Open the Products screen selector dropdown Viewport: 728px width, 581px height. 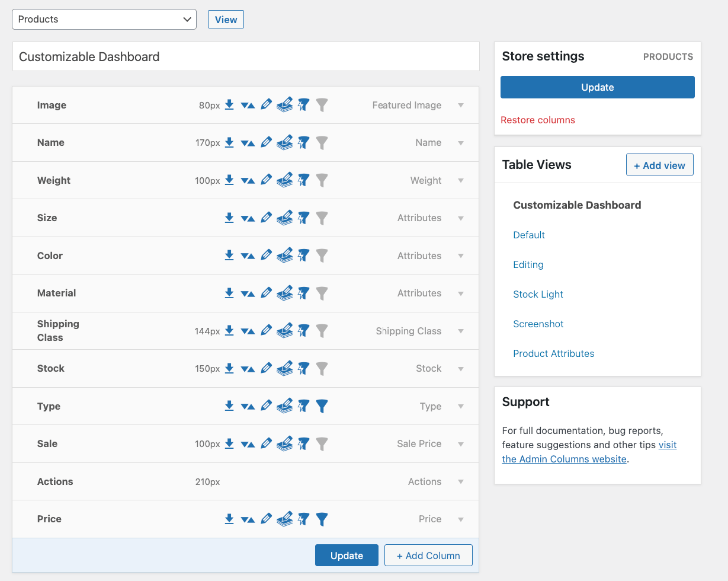coord(104,19)
